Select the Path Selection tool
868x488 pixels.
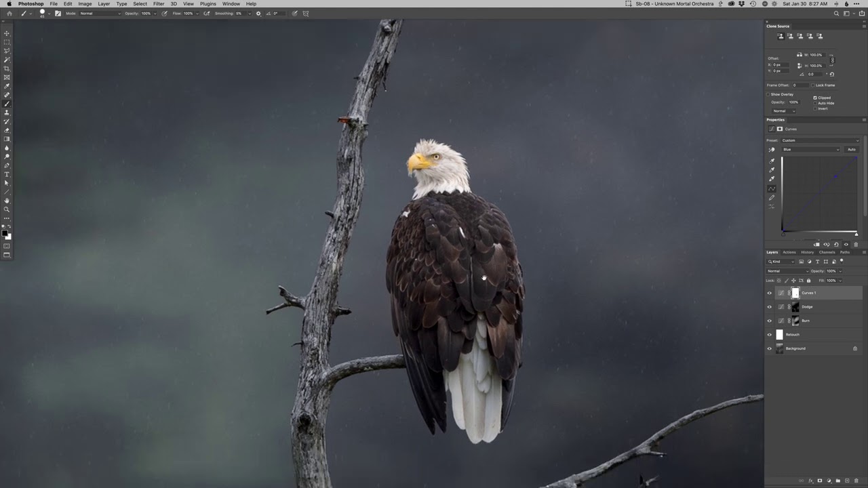tap(7, 183)
